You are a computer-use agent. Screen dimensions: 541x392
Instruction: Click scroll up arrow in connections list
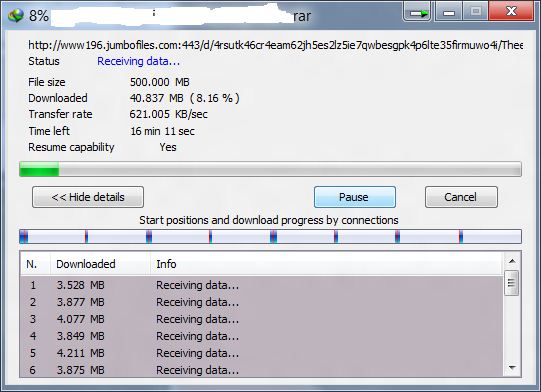512,261
